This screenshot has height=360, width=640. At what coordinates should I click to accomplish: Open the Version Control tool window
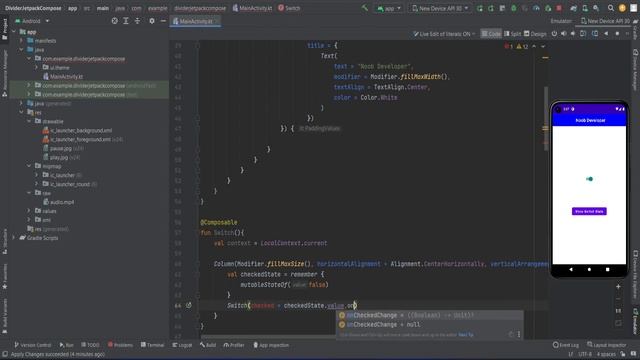[33, 345]
